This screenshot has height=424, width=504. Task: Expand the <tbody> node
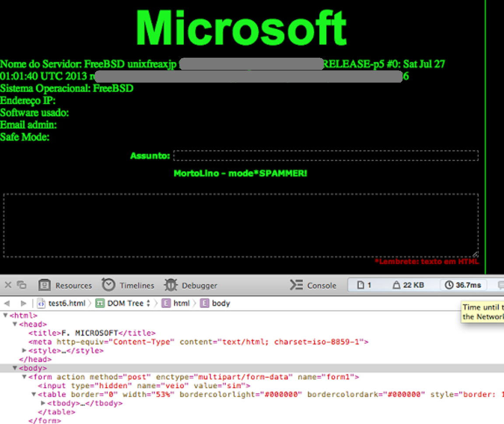(x=43, y=403)
